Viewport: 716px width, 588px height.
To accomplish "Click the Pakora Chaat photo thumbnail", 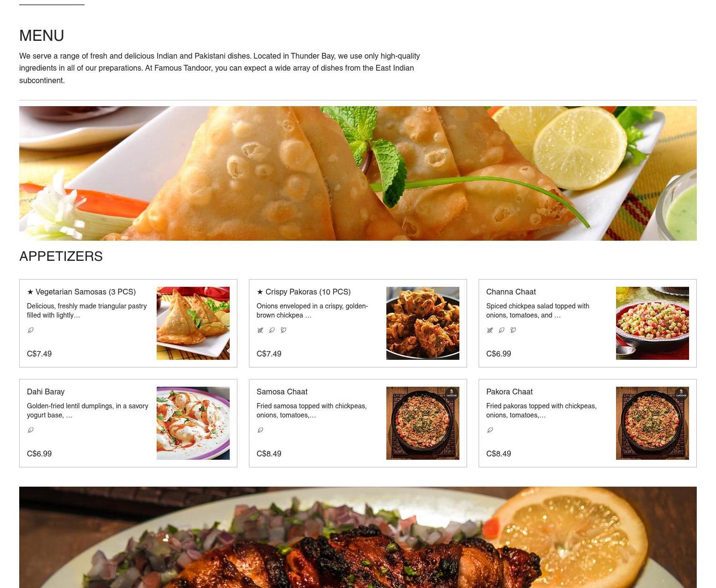I will pyautogui.click(x=653, y=423).
